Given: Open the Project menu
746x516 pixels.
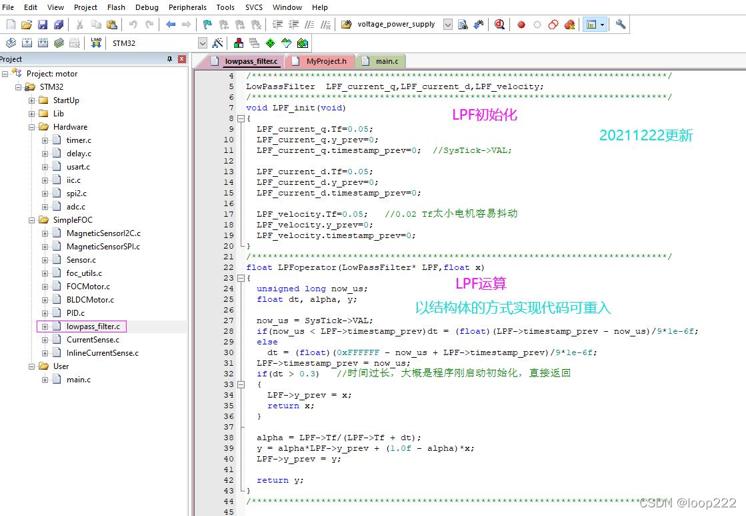Looking at the screenshot, I should (x=85, y=7).
